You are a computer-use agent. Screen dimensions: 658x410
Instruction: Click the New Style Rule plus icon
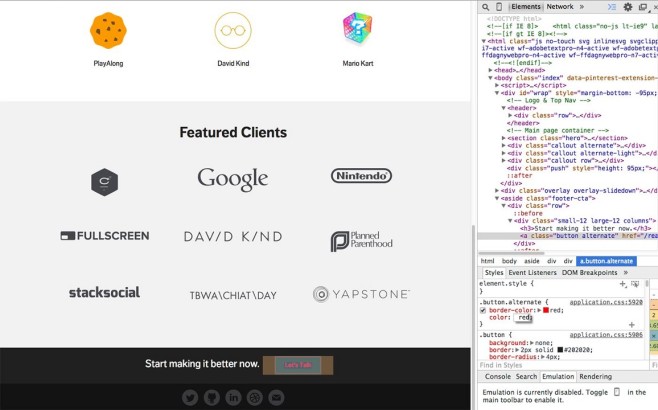(623, 284)
